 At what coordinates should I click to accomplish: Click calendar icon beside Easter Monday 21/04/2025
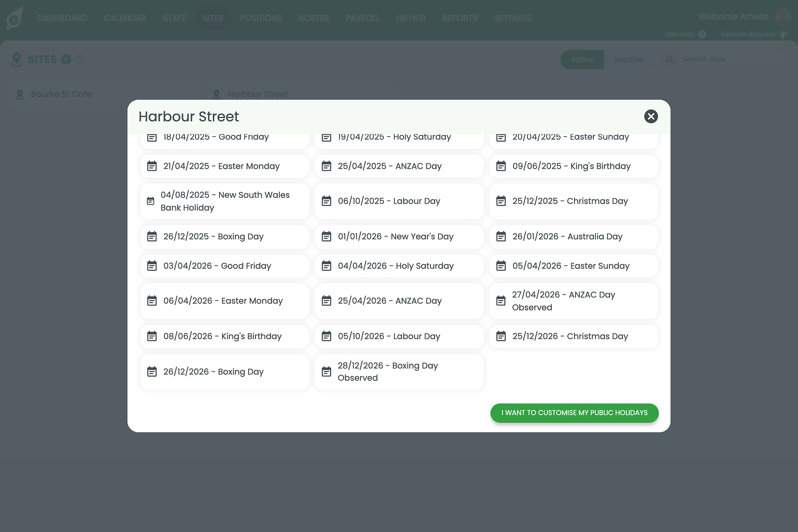click(x=152, y=166)
